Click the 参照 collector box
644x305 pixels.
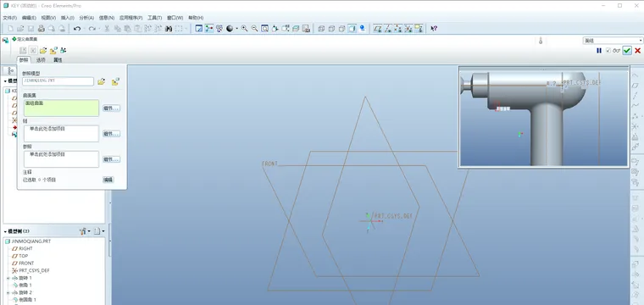tap(61, 159)
